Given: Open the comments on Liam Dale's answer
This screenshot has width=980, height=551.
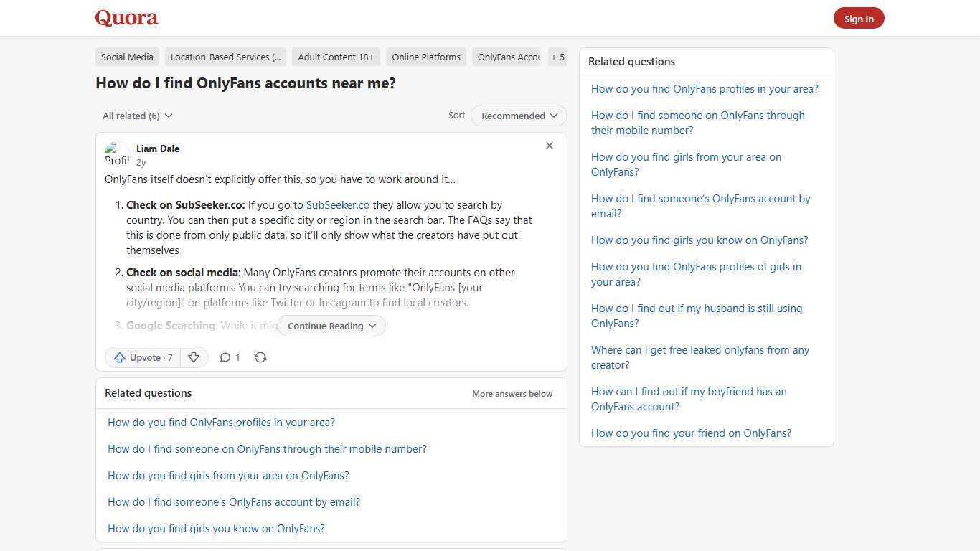Looking at the screenshot, I should tap(229, 357).
